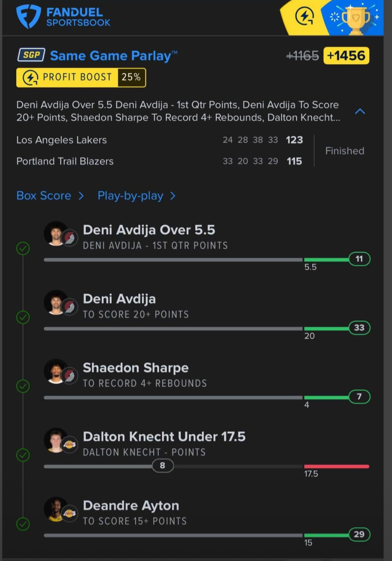This screenshot has height=561, width=392.
Task: Click the +1456 boosted odds button
Action: pyautogui.click(x=346, y=56)
